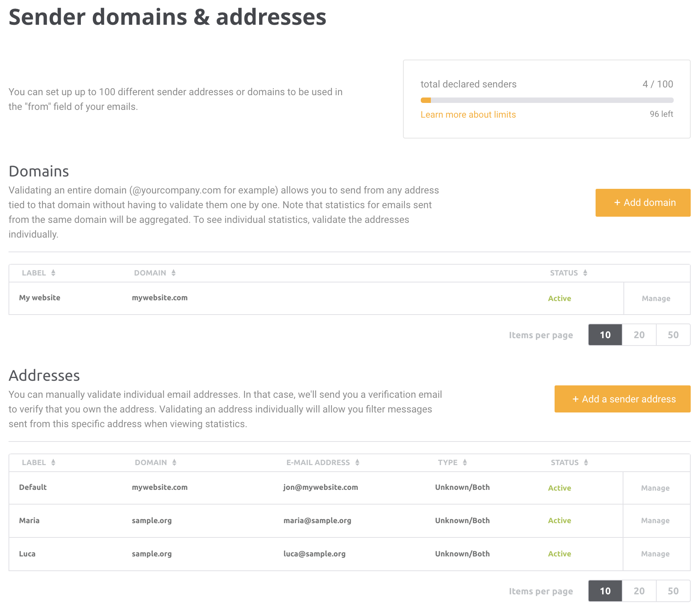Image resolution: width=700 pixels, height=616 pixels.
Task: Open Learn more about limits link
Action: [468, 115]
